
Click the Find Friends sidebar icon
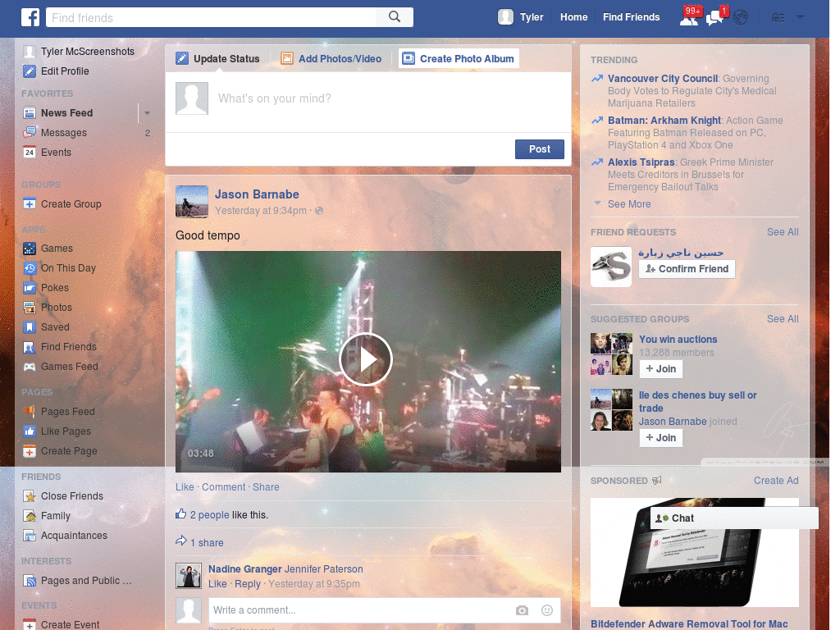click(30, 347)
